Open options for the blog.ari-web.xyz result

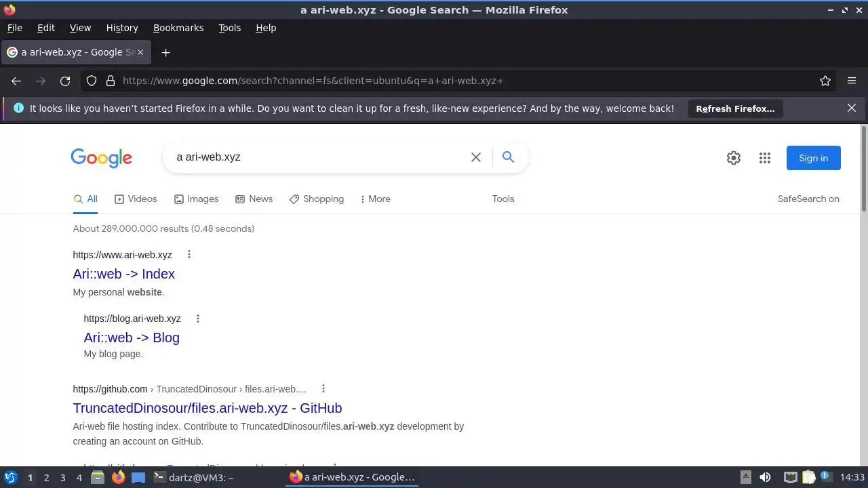pyautogui.click(x=198, y=319)
